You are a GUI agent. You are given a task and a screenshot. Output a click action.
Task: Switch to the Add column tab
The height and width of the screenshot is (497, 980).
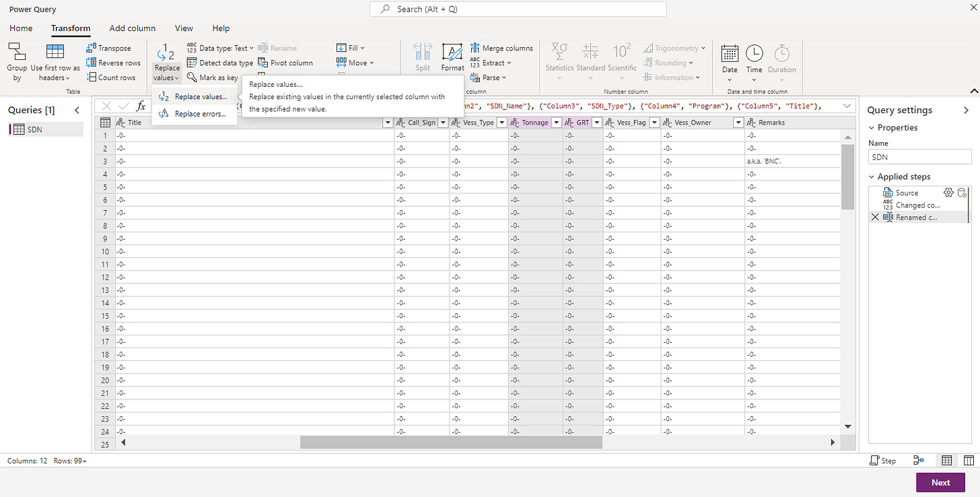point(133,28)
